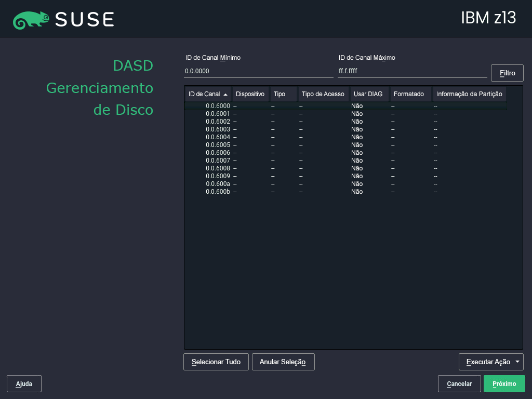
Task: Click the Ajuda button
Action: [24, 384]
